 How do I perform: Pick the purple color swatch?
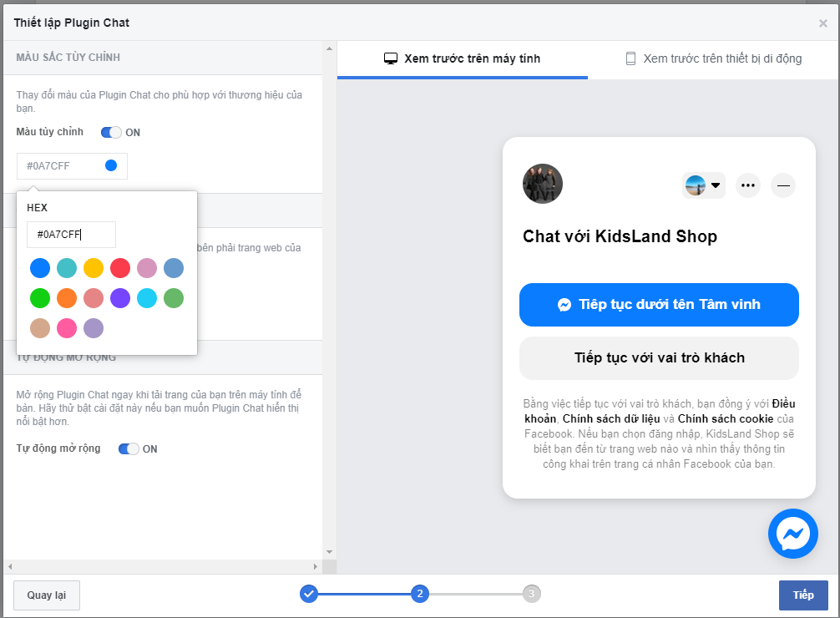tap(120, 298)
